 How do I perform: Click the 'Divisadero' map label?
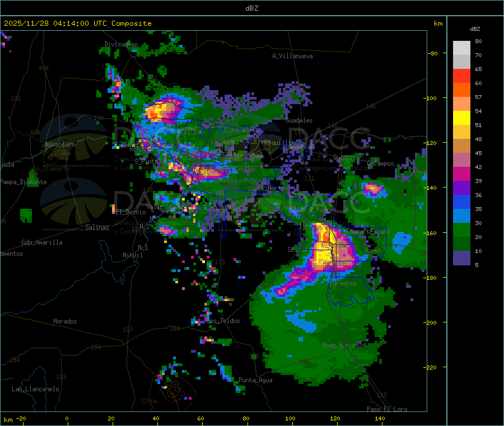(x=121, y=44)
